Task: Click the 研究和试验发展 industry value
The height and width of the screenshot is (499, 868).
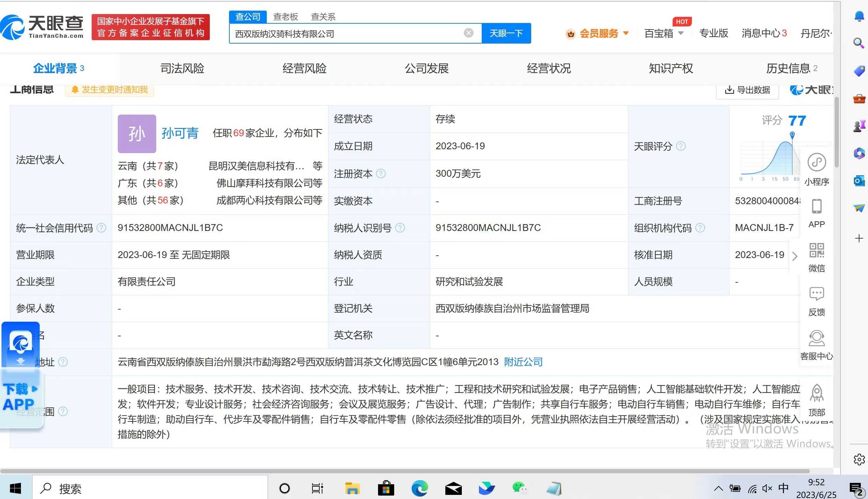Action: pos(469,282)
